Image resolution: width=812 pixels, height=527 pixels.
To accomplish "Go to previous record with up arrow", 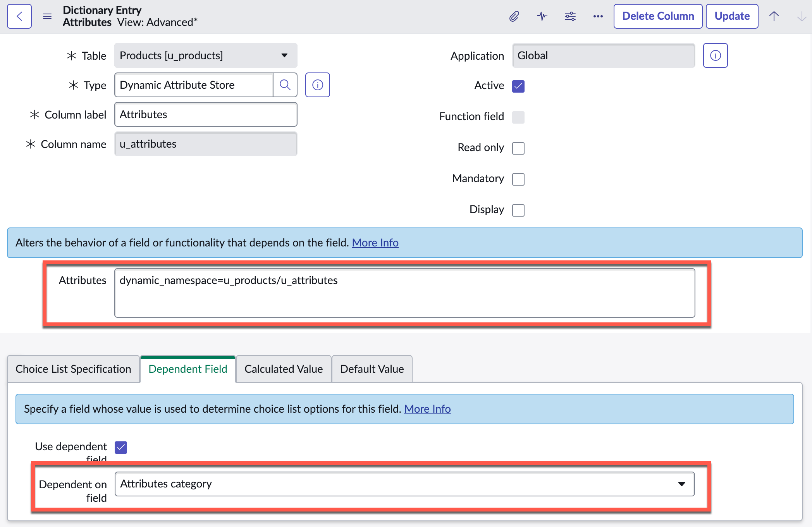I will tap(774, 16).
